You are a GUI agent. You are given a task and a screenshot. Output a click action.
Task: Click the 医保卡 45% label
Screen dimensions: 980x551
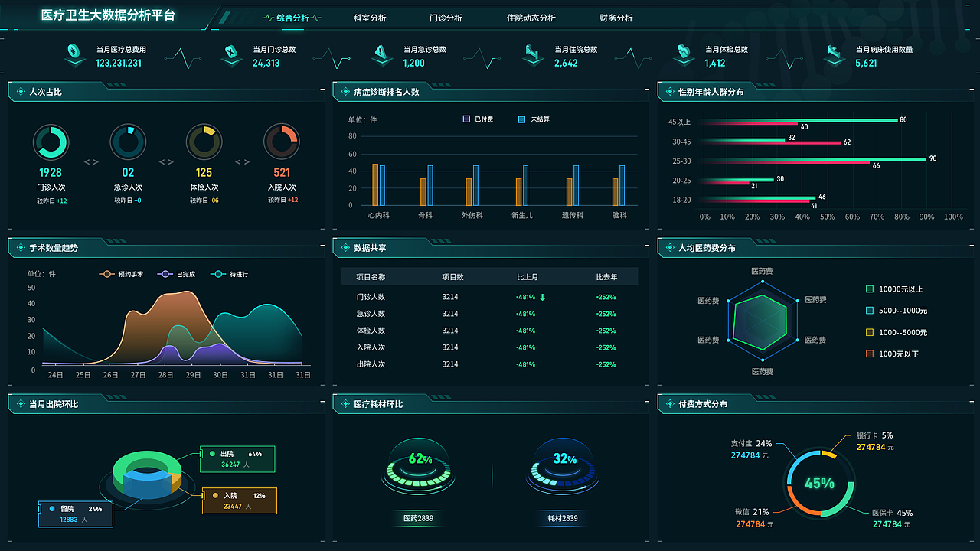892,513
